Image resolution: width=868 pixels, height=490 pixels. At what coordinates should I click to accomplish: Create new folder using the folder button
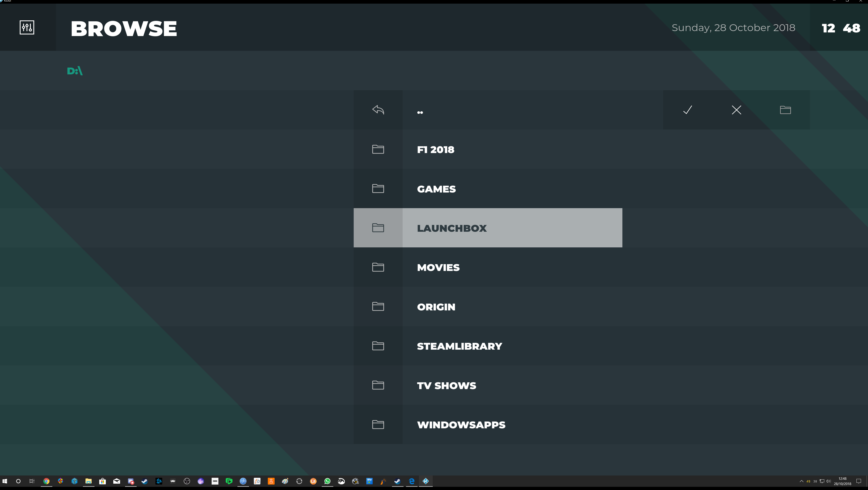coord(785,110)
